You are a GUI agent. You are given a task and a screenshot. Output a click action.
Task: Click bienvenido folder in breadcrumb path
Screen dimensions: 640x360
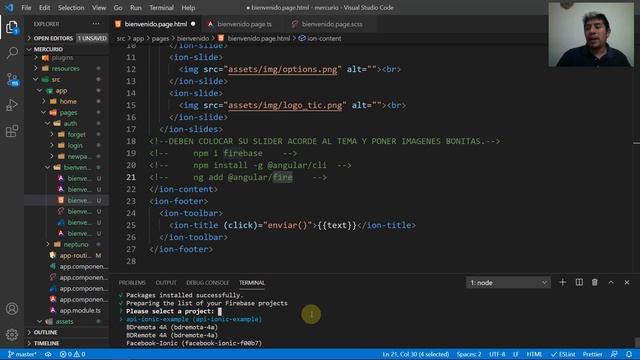tap(193, 38)
